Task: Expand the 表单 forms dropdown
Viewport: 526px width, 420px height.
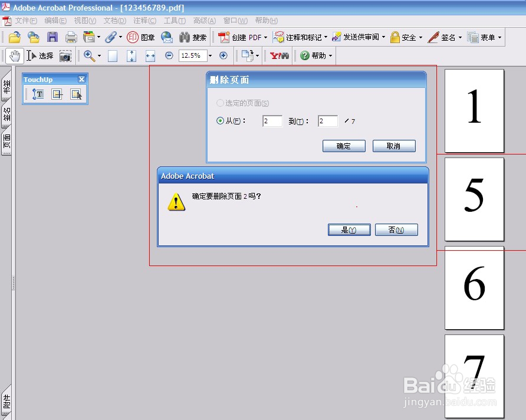Action: tap(499, 37)
